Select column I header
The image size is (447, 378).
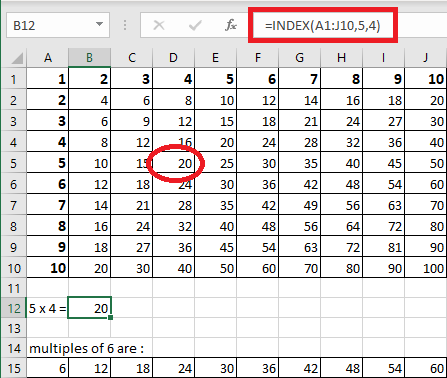384,58
